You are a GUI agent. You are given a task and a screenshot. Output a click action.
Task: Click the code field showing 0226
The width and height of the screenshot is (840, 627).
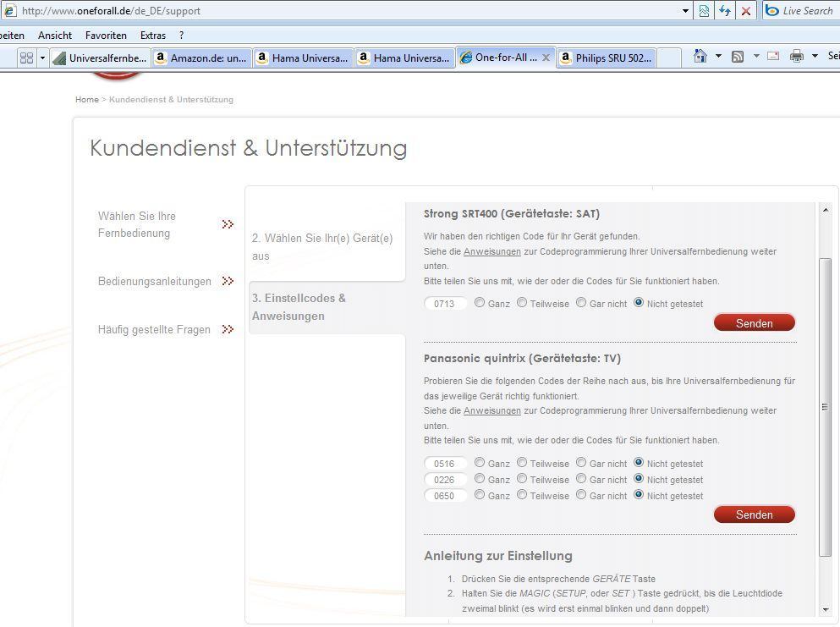click(x=445, y=479)
